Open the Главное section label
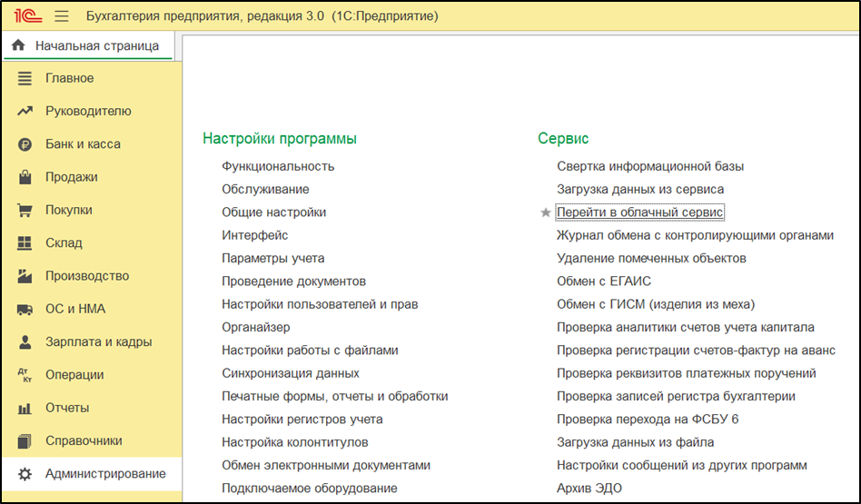 [x=70, y=78]
